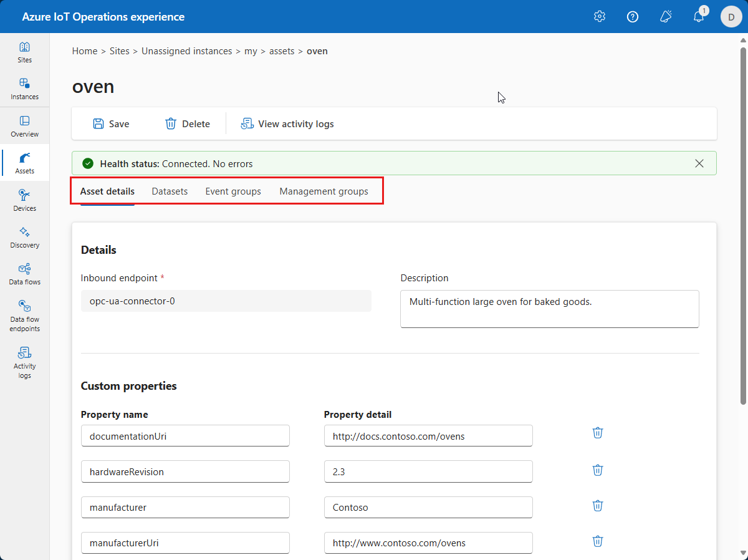
Task: Click View activity logs button
Action: click(x=287, y=124)
